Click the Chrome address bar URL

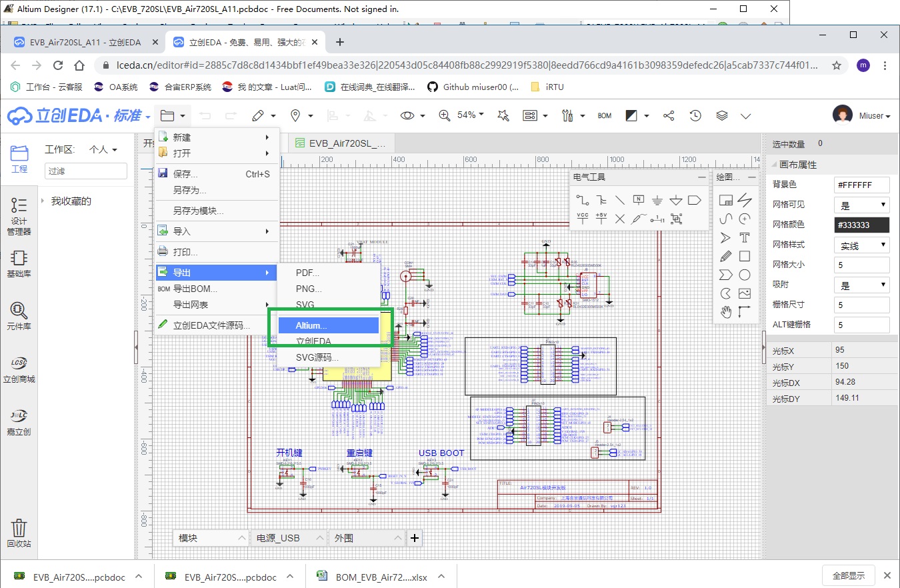[x=466, y=65]
